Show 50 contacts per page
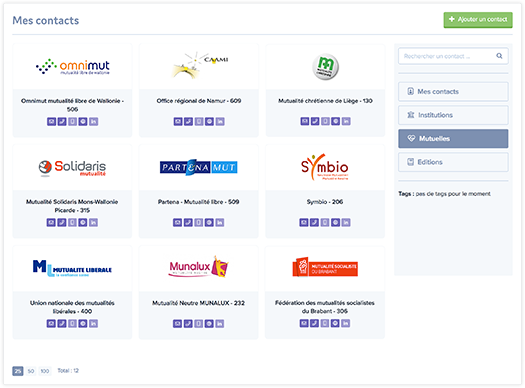The image size is (525, 388). click(31, 371)
